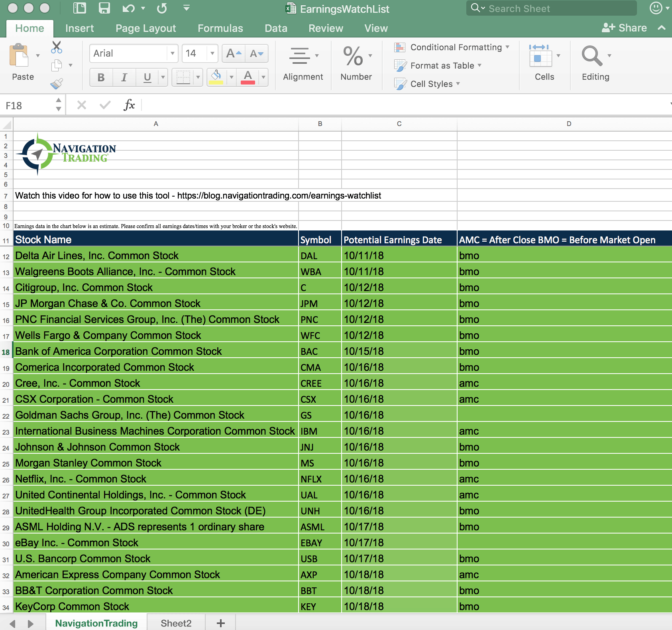The width and height of the screenshot is (672, 630).
Task: Open Cell Styles menu
Action: point(427,84)
